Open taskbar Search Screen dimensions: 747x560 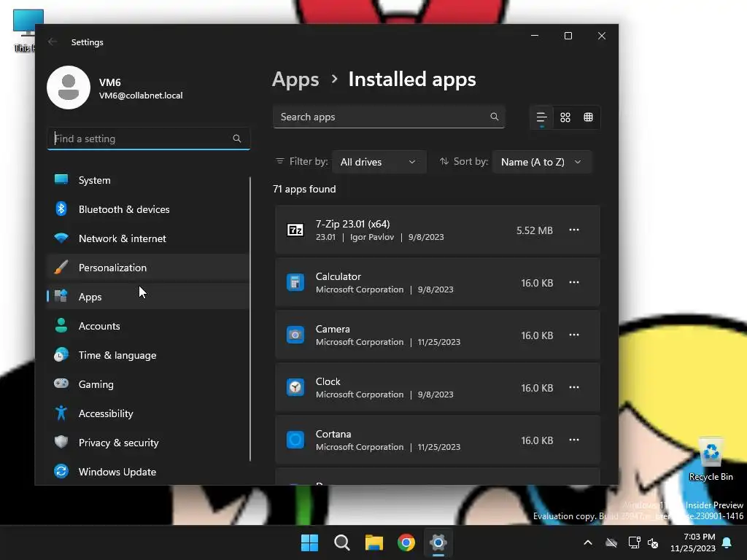[341, 542]
